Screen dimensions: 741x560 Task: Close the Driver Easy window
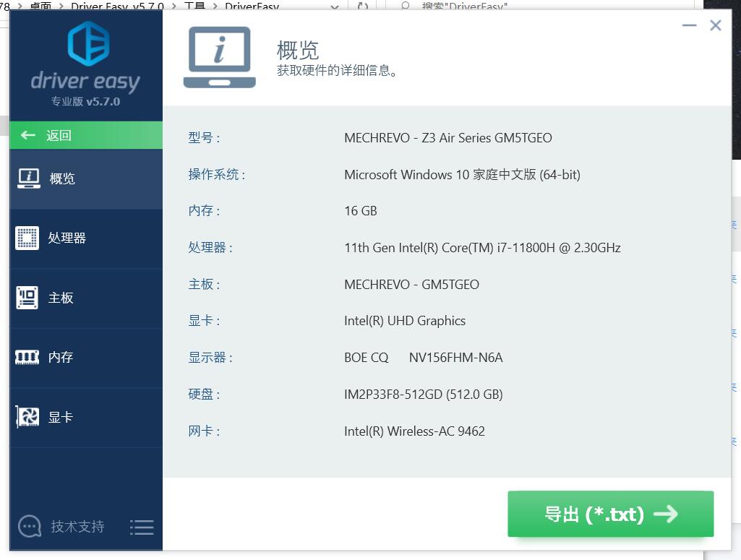(716, 25)
